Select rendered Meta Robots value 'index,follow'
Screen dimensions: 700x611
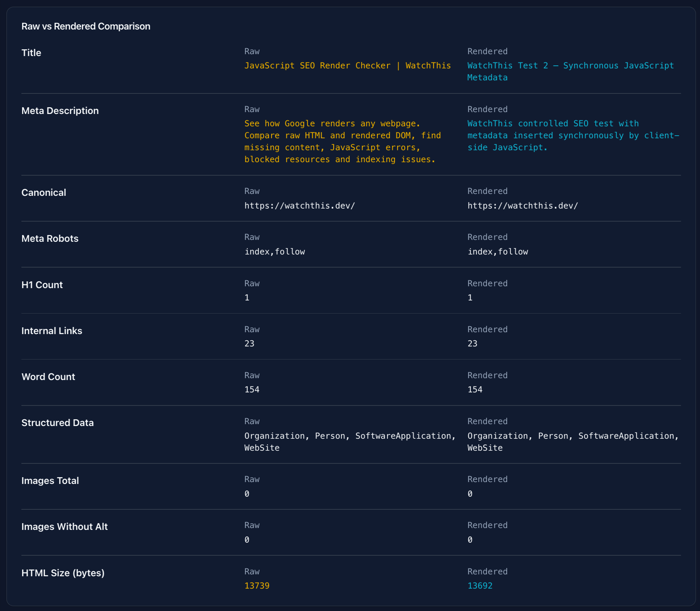point(498,252)
